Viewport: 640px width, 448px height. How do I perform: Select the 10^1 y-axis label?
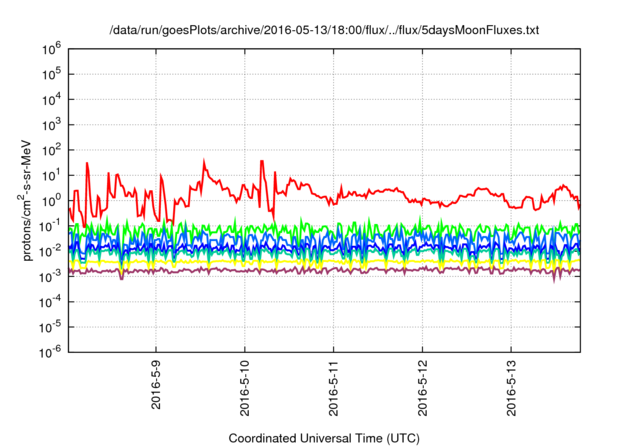51,176
